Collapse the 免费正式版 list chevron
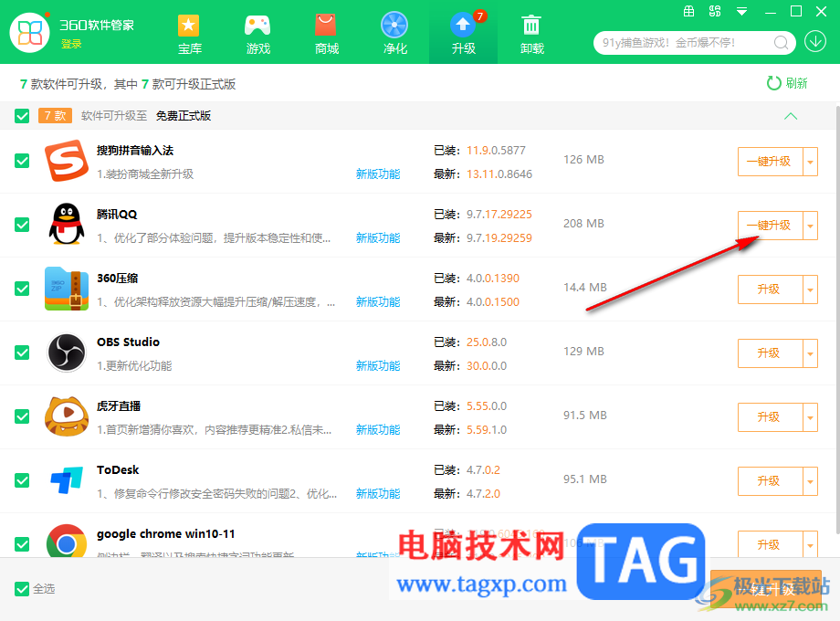 click(791, 116)
